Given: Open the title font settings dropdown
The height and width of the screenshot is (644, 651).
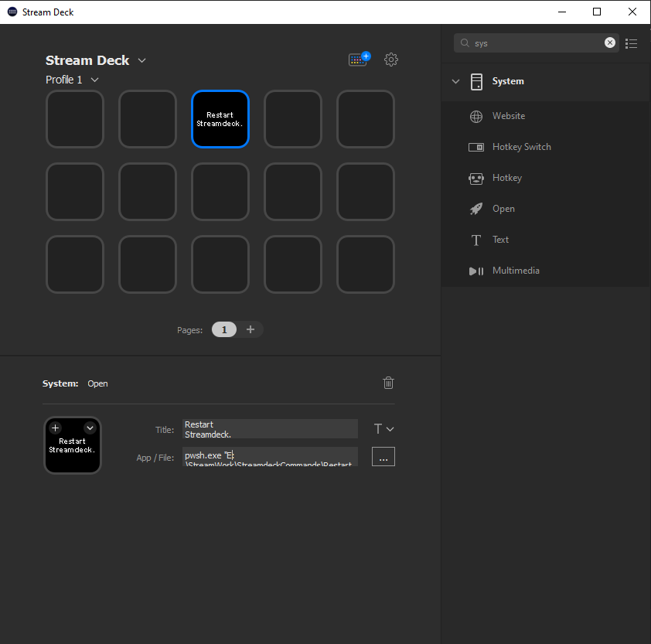Looking at the screenshot, I should tap(382, 428).
